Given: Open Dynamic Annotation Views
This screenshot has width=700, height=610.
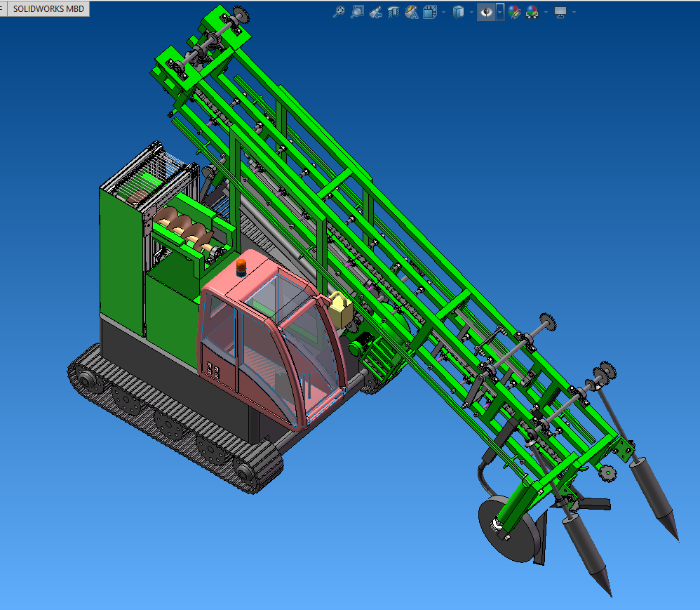Looking at the screenshot, I should 412,12.
